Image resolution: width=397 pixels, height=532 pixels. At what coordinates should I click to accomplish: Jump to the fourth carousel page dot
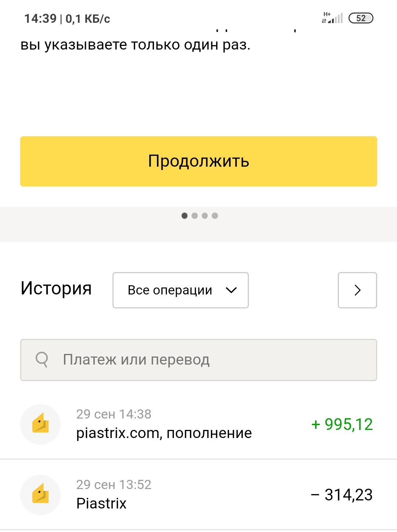point(215,216)
